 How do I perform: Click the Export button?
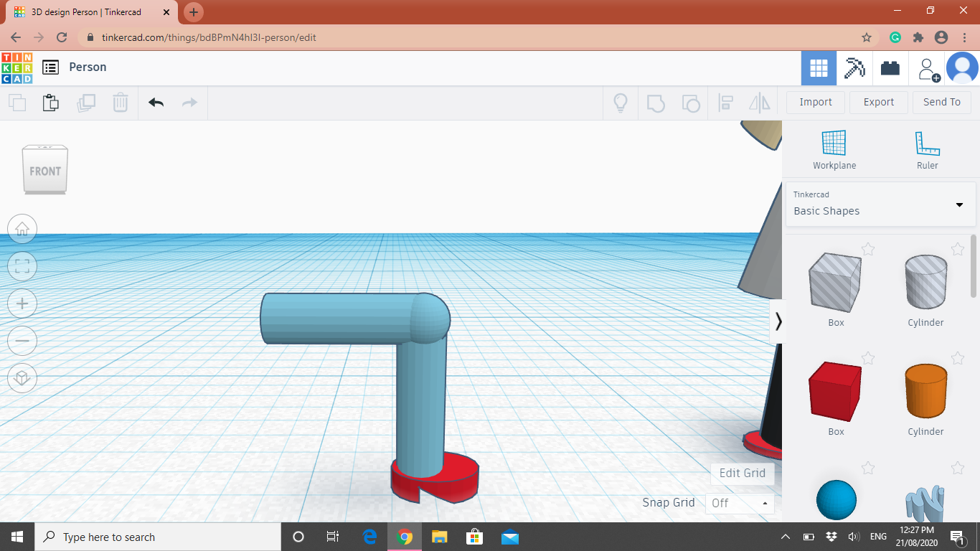pos(879,102)
